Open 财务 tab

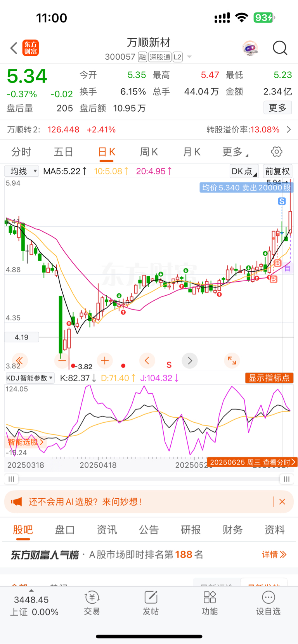tap(233, 530)
